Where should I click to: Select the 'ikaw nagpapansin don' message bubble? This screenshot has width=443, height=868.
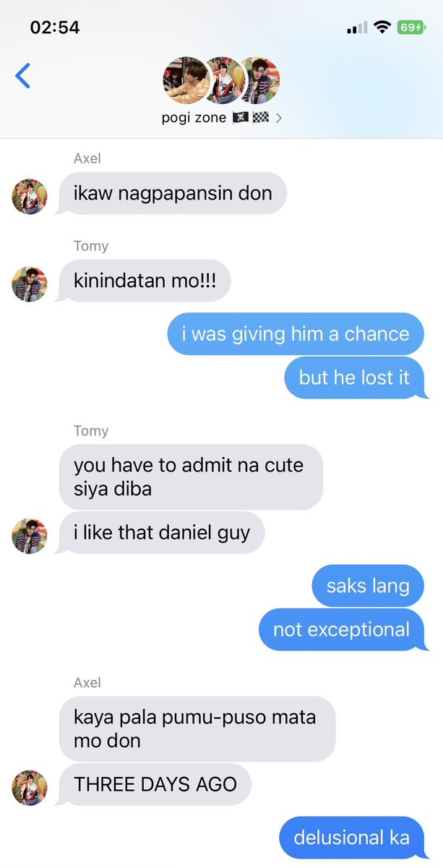tap(173, 193)
